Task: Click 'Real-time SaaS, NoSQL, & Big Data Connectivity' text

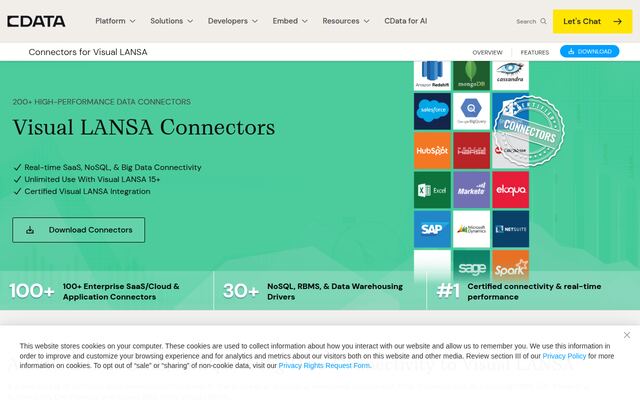Action: pos(113,167)
